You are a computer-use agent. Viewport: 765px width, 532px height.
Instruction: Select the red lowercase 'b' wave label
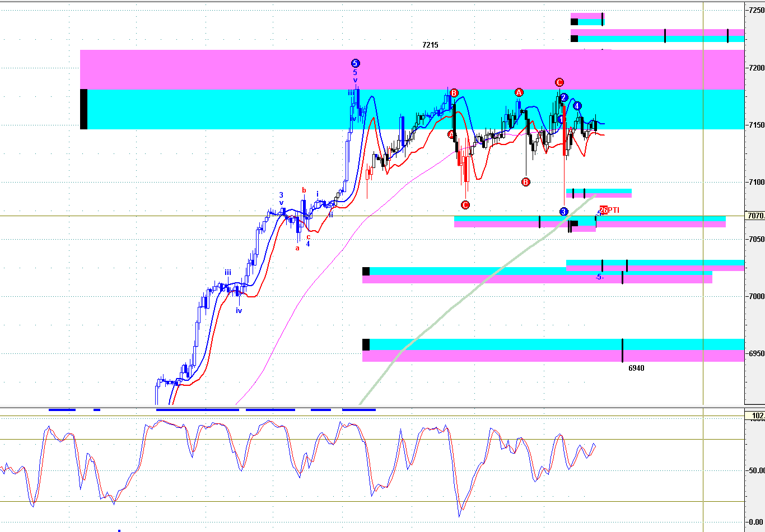point(304,190)
